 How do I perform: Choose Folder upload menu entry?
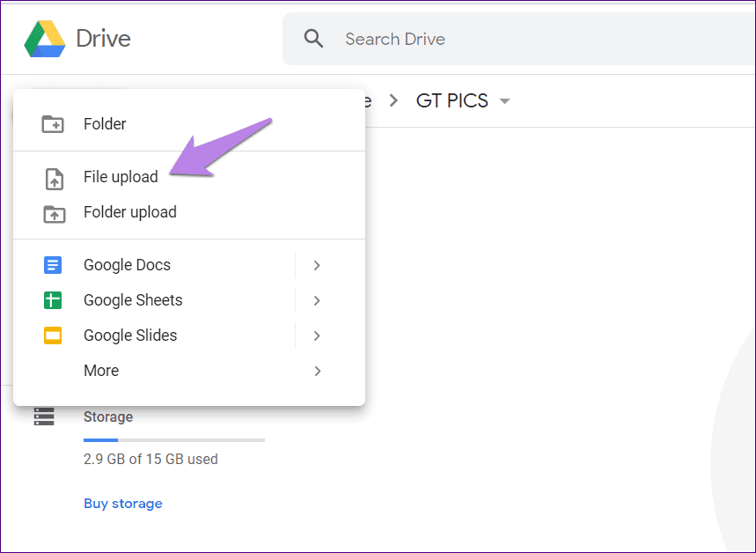tap(189, 212)
